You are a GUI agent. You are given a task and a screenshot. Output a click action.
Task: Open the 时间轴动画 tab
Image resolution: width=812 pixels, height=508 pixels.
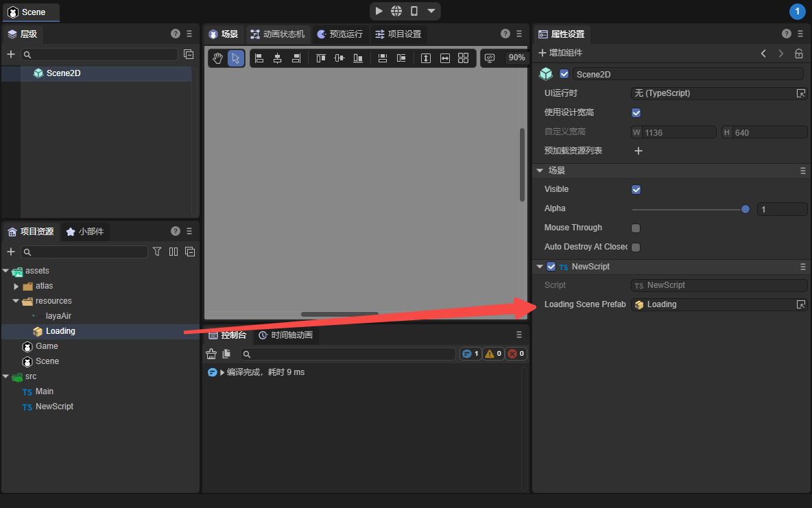[x=285, y=335]
